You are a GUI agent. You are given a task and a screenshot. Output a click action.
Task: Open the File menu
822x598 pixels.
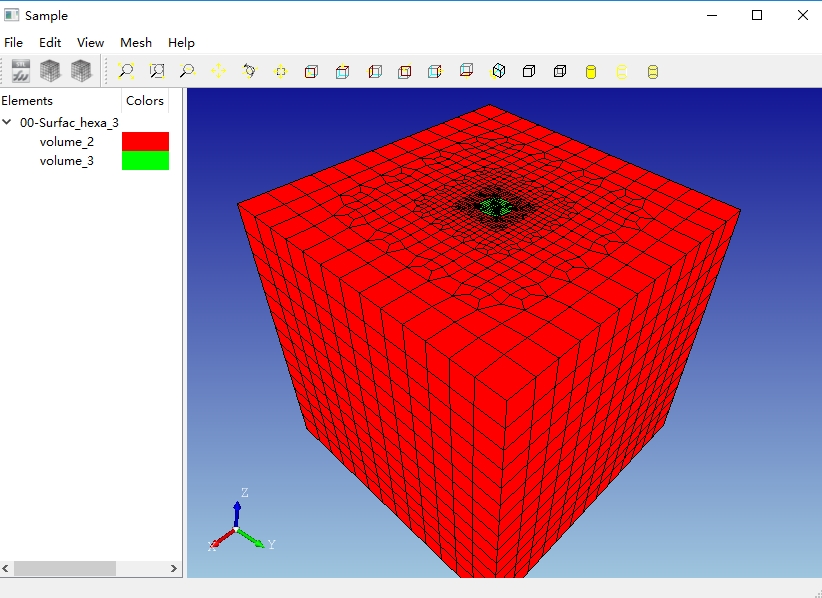coord(13,43)
